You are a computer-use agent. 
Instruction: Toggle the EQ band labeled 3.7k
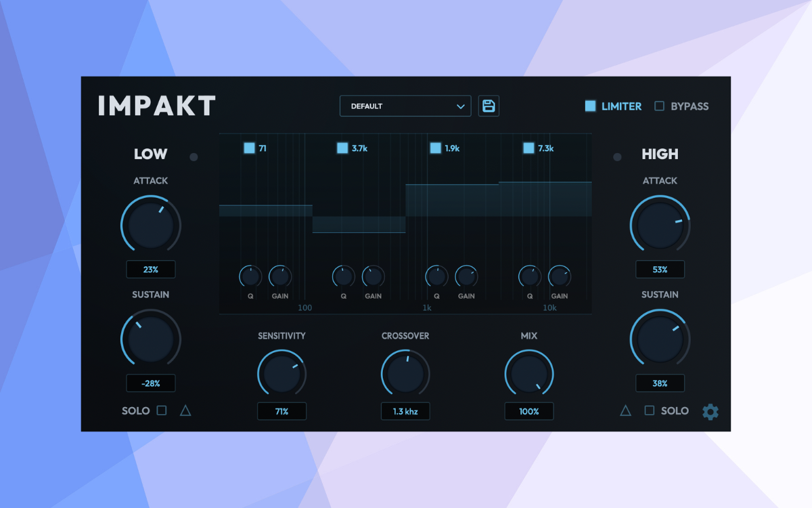(x=342, y=148)
